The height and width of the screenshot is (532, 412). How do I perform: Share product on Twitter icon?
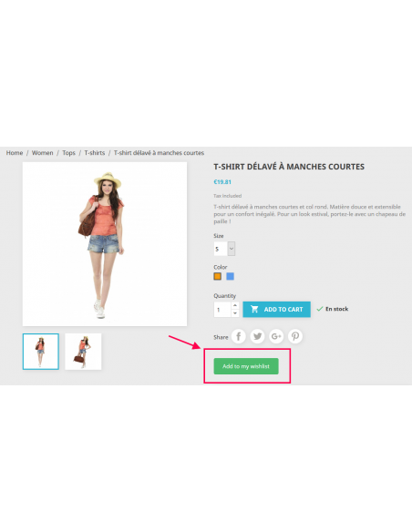[258, 336]
